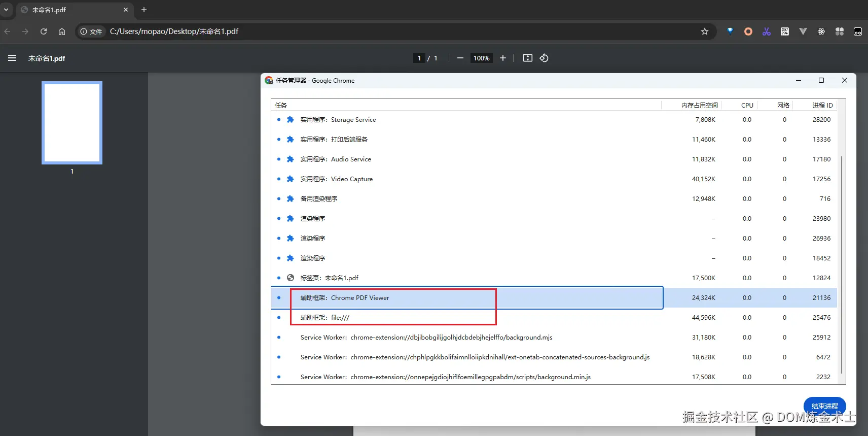Image resolution: width=868 pixels, height=436 pixels.
Task: Click the QR code extension icon
Action: tap(785, 31)
